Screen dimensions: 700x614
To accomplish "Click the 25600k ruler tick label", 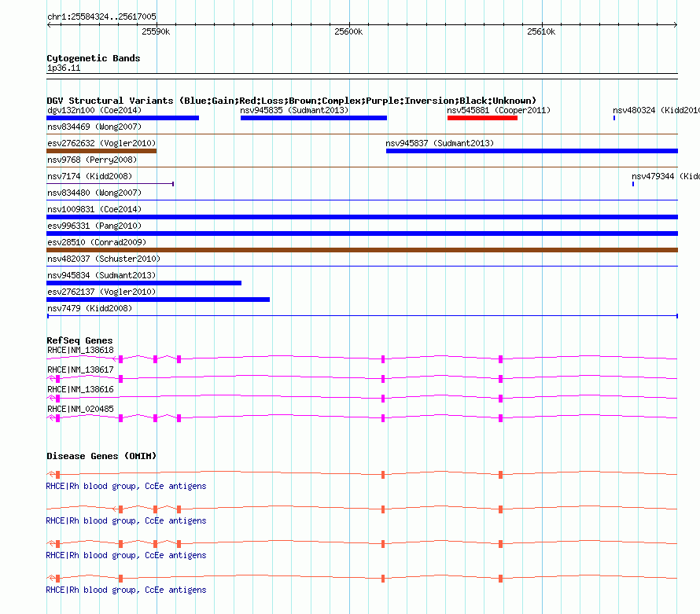I will (348, 31).
